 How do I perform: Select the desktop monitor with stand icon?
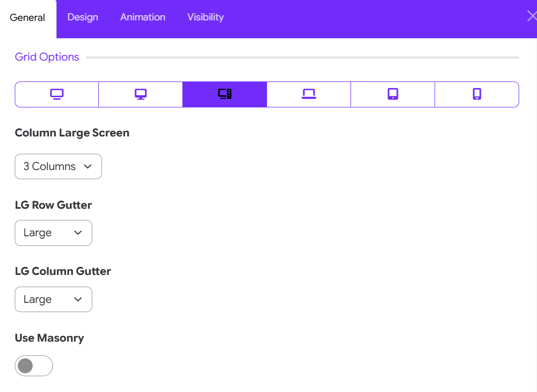pyautogui.click(x=141, y=94)
